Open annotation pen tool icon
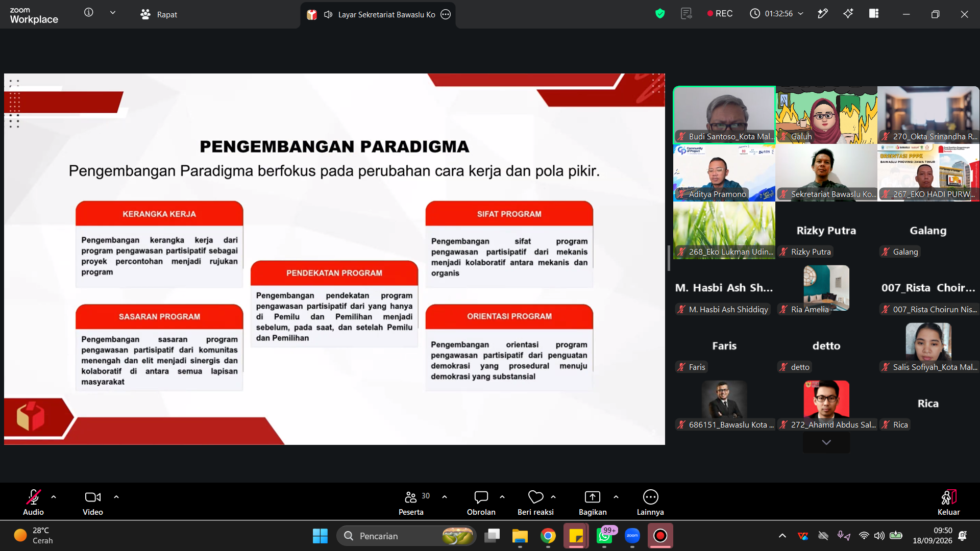Screen dimensions: 980x551 tap(823, 14)
